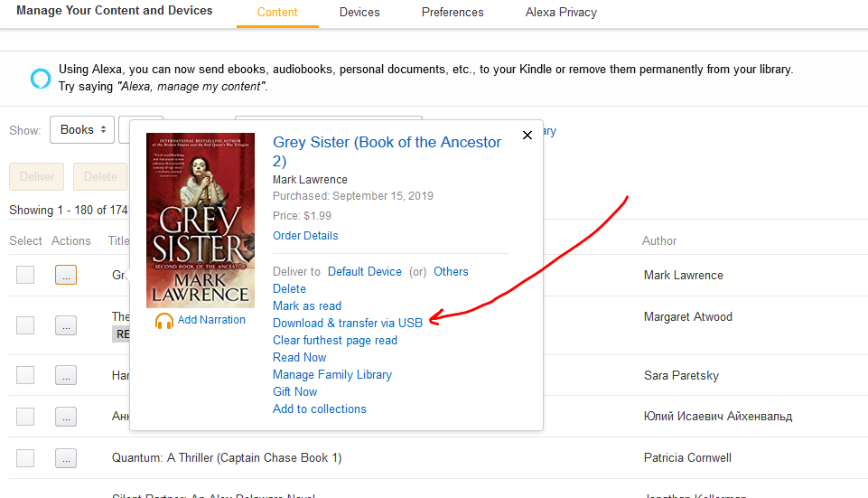Click the Quantum: A Thriller title text
868x498 pixels.
tap(227, 457)
